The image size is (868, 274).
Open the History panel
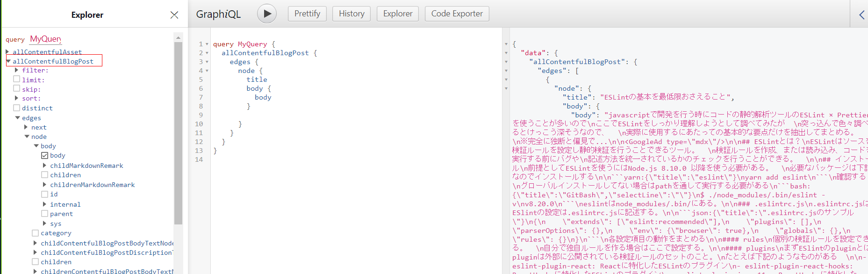coord(352,14)
